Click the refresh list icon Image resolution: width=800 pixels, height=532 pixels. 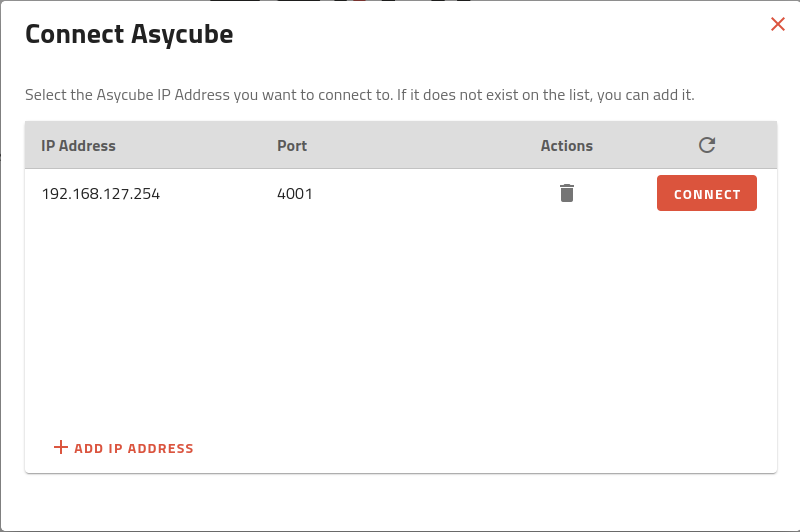point(707,145)
